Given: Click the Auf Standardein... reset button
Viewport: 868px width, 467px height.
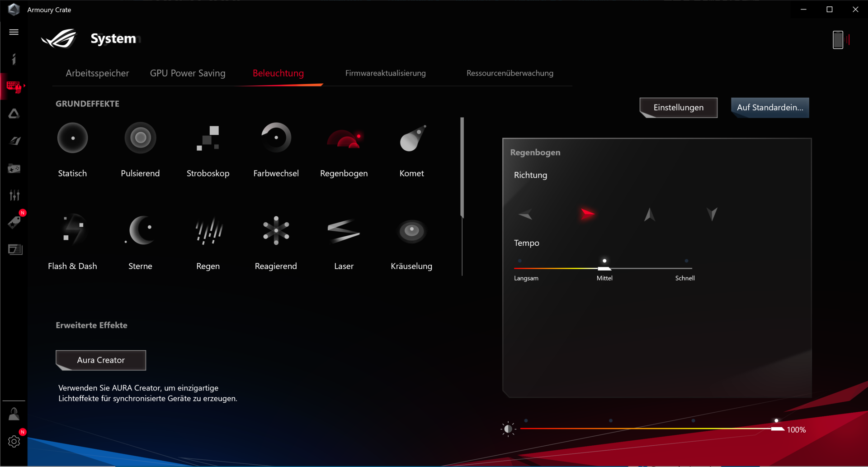Looking at the screenshot, I should pos(770,108).
